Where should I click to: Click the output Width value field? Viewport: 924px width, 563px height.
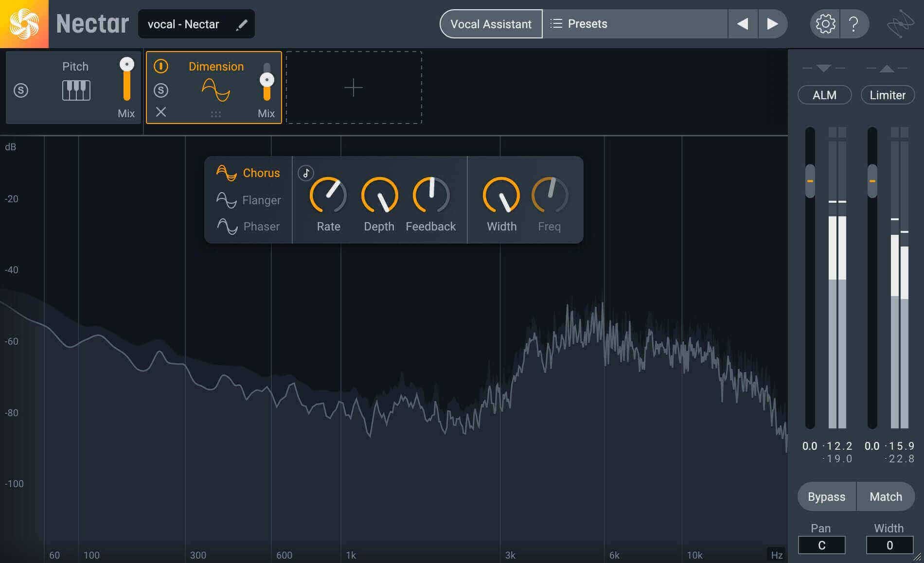point(889,545)
